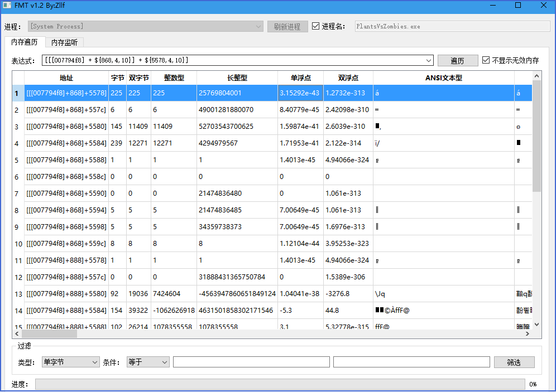Switch to the 内存遍历 tab

[25, 42]
